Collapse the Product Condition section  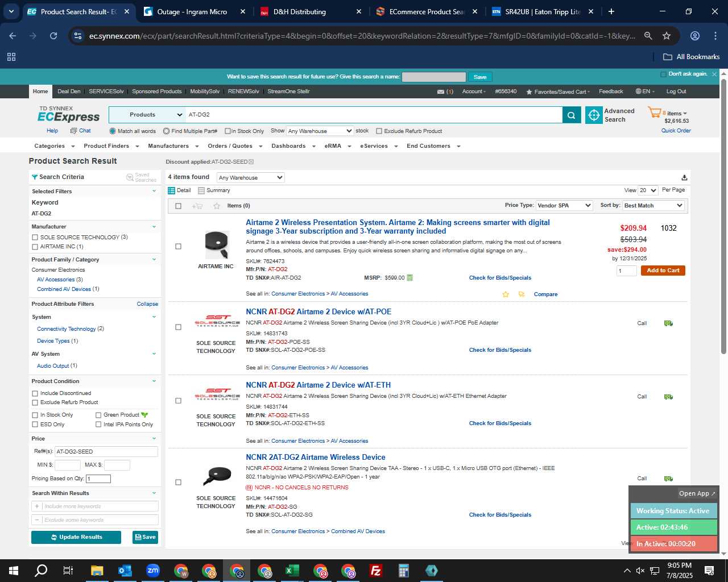pos(154,381)
